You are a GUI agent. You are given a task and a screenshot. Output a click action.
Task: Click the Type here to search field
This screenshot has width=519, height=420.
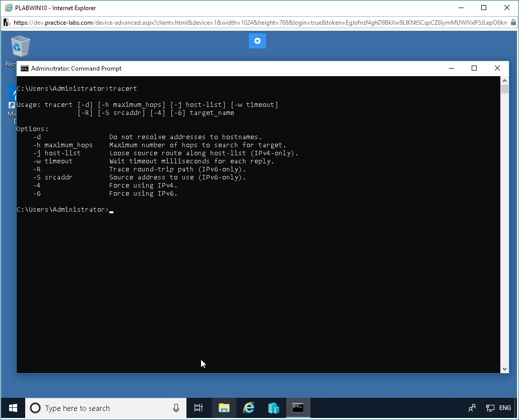[x=106, y=408]
